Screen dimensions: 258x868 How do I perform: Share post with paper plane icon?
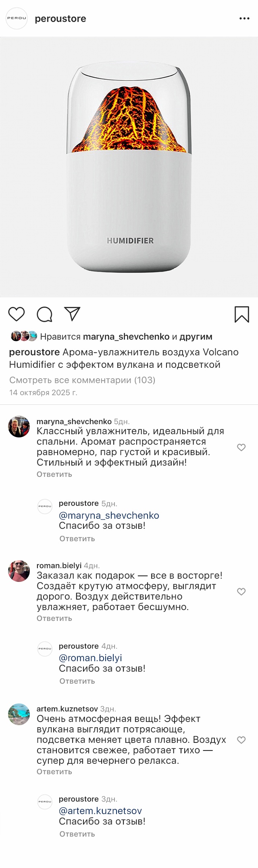73,314
